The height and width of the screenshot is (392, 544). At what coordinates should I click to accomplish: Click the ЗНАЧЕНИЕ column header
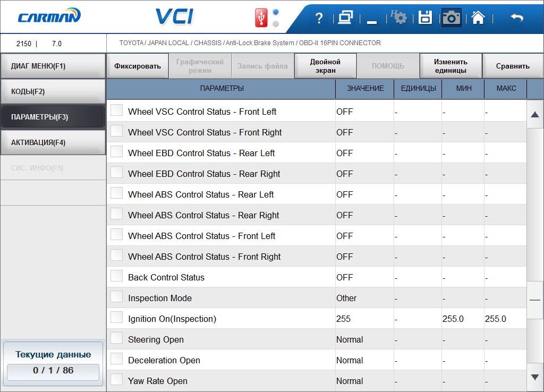tap(365, 89)
